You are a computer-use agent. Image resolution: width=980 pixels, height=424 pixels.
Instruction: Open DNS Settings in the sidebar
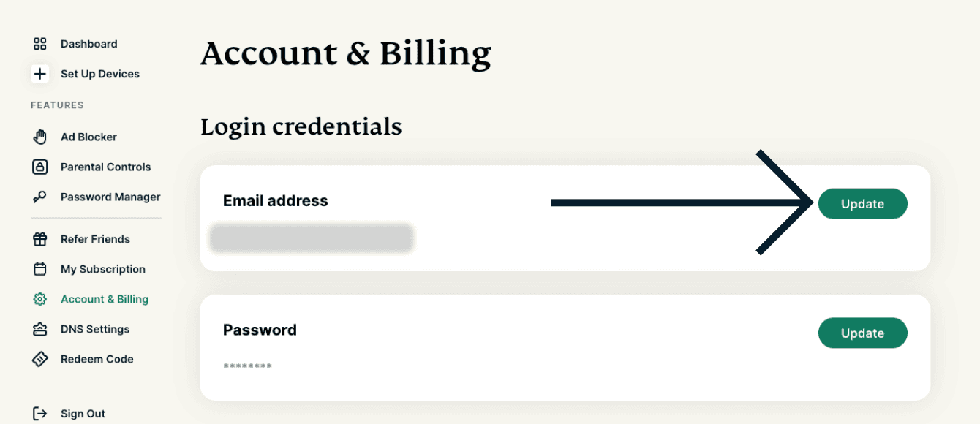pos(95,329)
